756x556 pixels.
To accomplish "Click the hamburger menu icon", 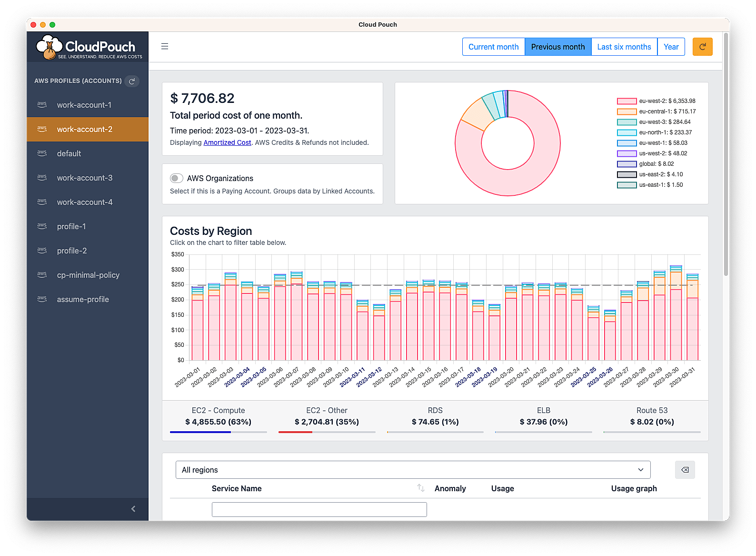I will [165, 46].
